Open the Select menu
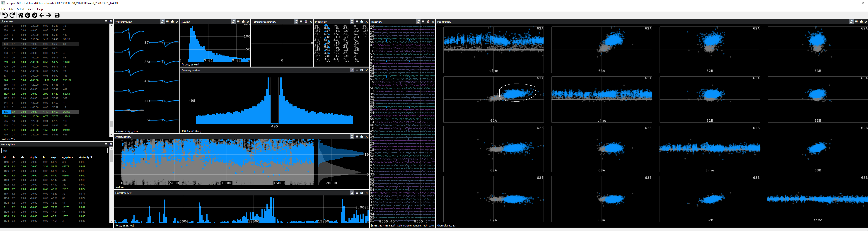 [21, 9]
